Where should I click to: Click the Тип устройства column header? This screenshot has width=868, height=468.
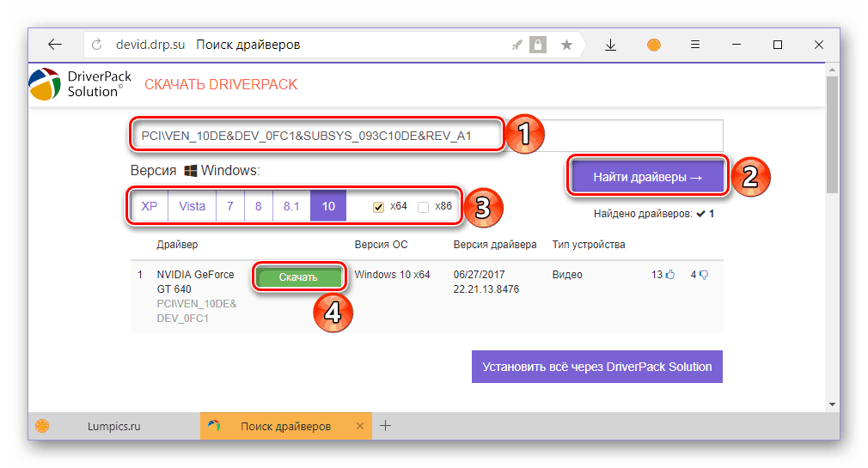click(589, 245)
